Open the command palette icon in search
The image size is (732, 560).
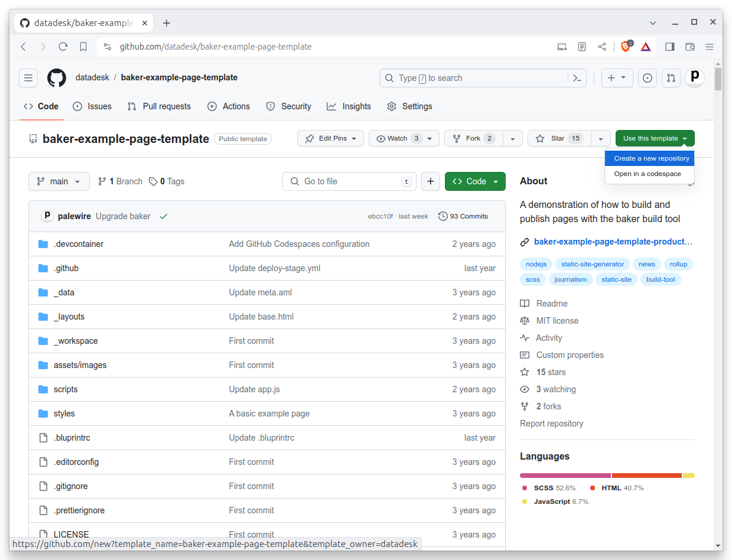(x=577, y=78)
